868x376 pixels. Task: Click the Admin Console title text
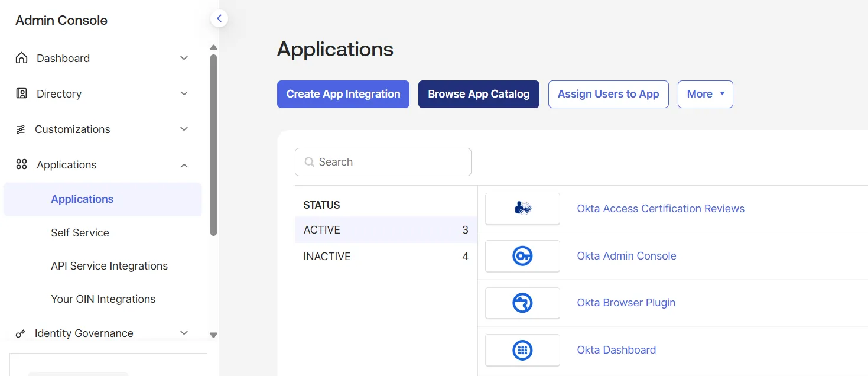tap(61, 20)
